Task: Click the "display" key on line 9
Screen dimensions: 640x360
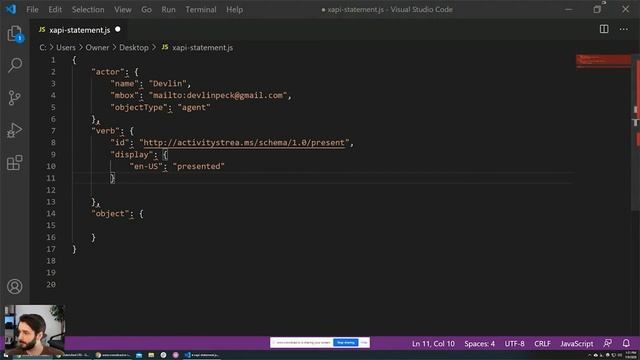Action: click(131, 154)
